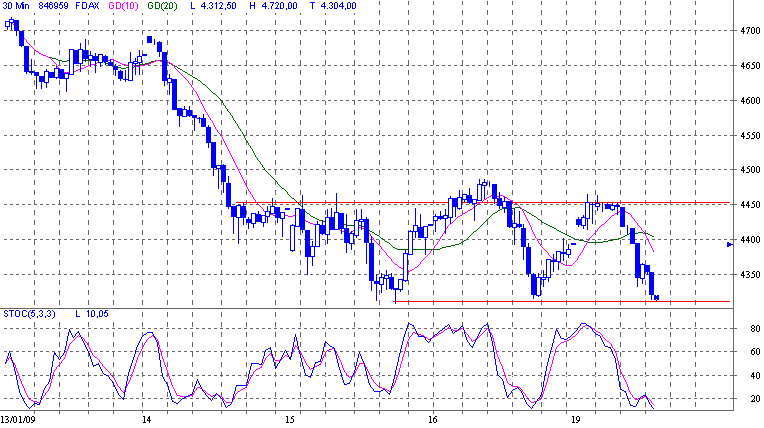This screenshot has width=764, height=428.
Task: Click the stochastic value 'L 10,05'
Action: coord(92,314)
